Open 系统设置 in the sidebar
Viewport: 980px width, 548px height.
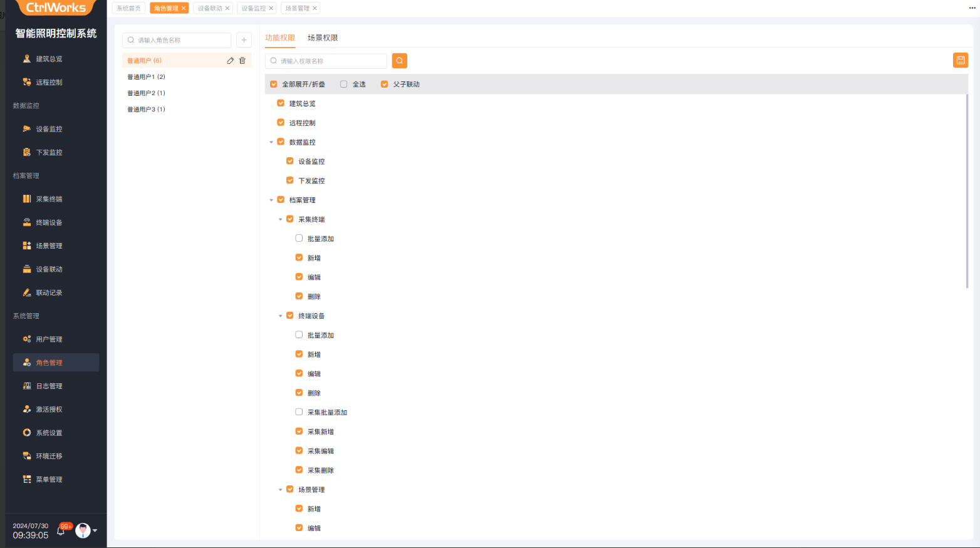[x=49, y=433]
